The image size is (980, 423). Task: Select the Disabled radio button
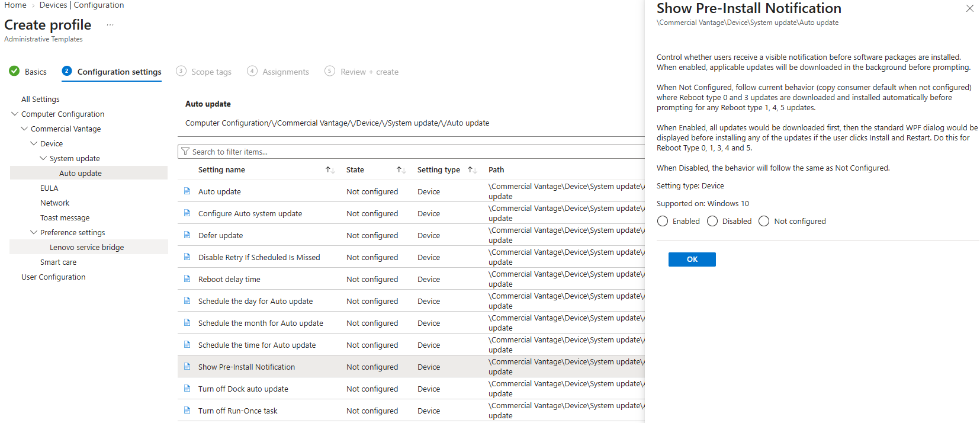(x=712, y=221)
